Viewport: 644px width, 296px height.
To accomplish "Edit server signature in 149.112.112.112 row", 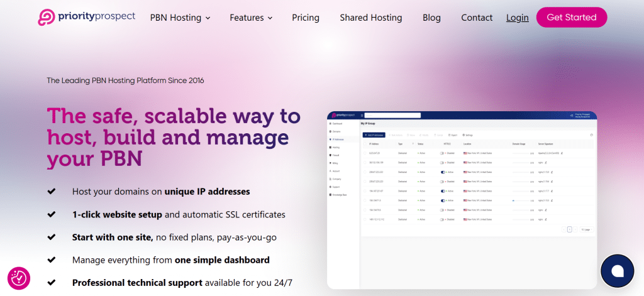I will coord(546,219).
